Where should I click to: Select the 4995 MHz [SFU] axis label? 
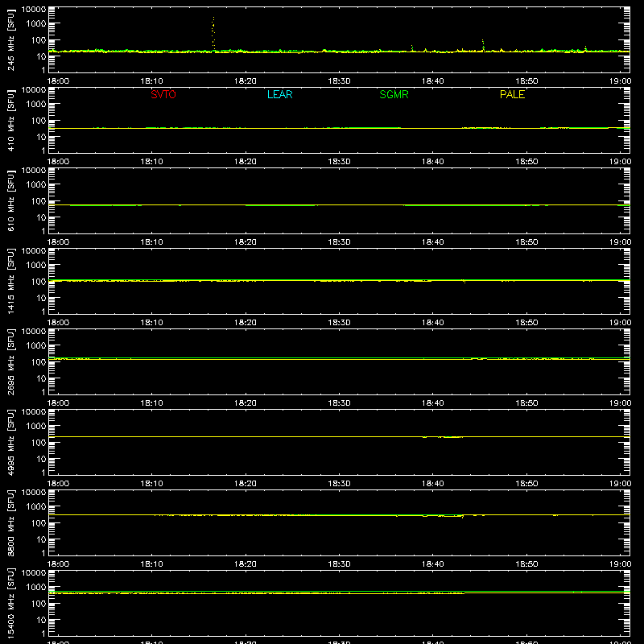tap(10, 442)
